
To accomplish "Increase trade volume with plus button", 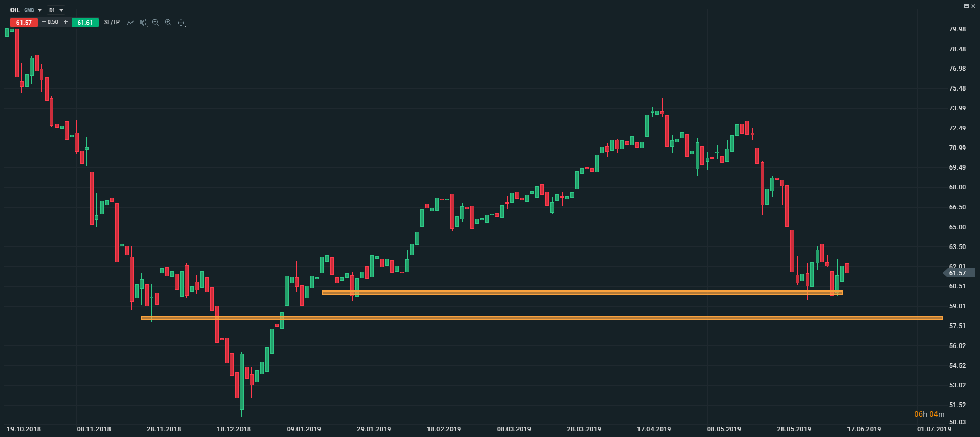I will 65,22.
